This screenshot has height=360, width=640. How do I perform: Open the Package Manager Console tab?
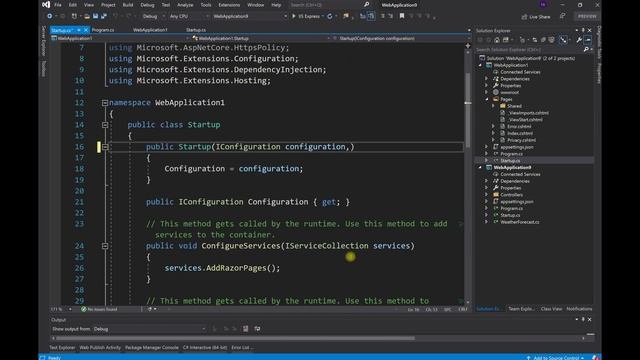click(152, 348)
